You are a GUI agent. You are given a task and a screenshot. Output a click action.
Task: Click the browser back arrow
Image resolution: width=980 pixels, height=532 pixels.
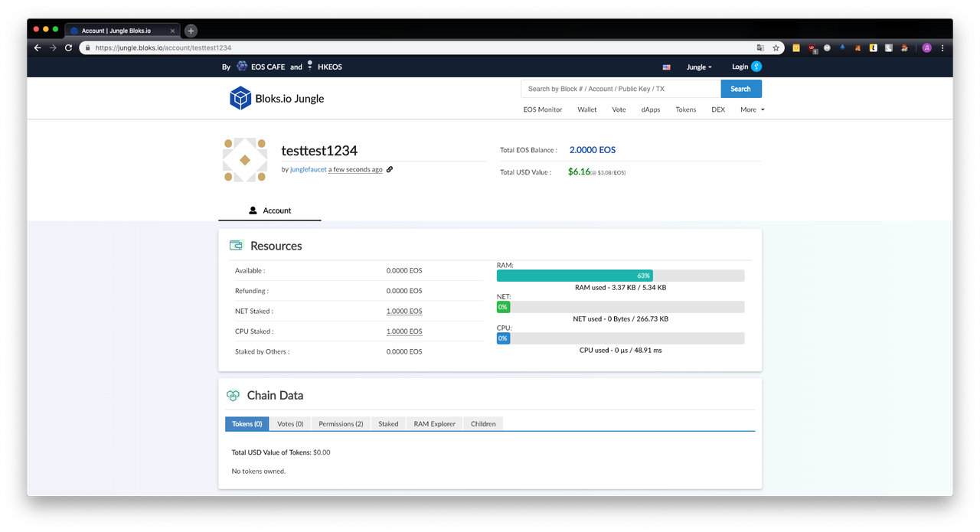pos(38,47)
